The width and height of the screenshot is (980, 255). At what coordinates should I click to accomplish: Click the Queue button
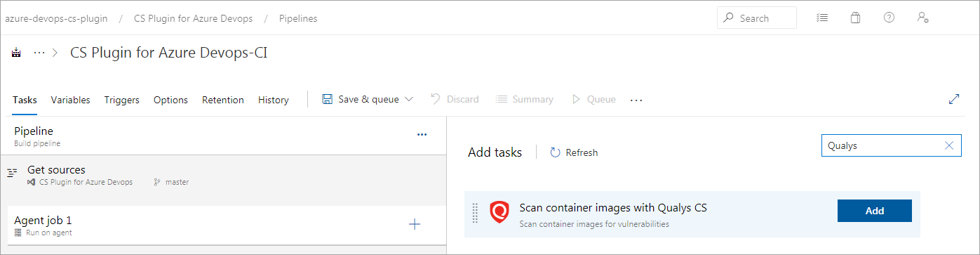tap(593, 100)
